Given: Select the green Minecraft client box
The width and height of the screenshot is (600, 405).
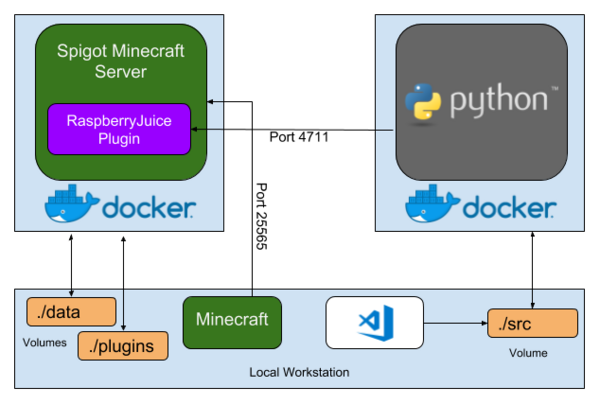Looking at the screenshot, I should (x=232, y=322).
